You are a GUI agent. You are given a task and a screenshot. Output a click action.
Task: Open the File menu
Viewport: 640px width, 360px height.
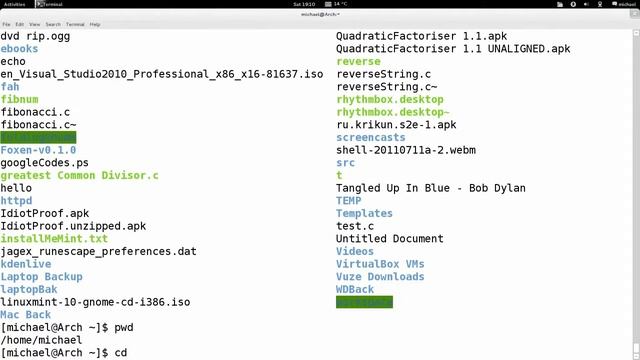[6, 24]
